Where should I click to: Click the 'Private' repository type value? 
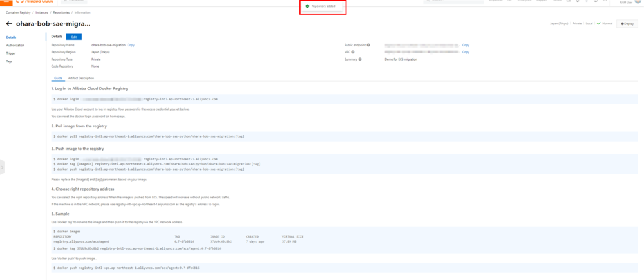coord(96,59)
